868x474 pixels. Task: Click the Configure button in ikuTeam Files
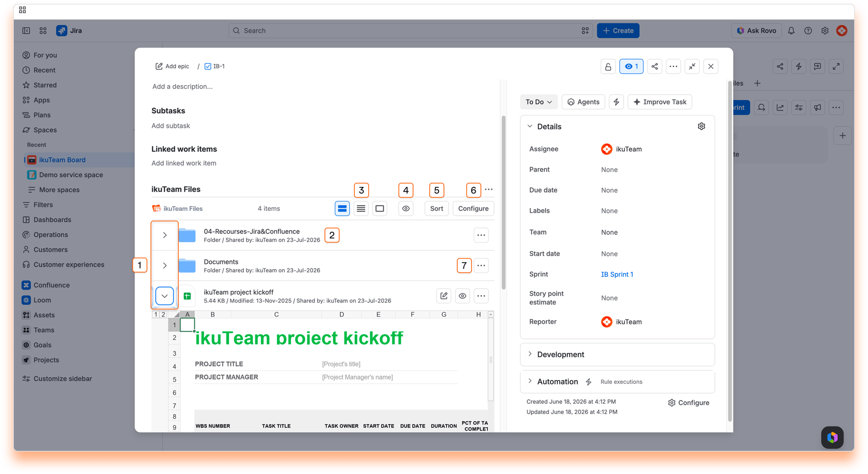tap(473, 208)
